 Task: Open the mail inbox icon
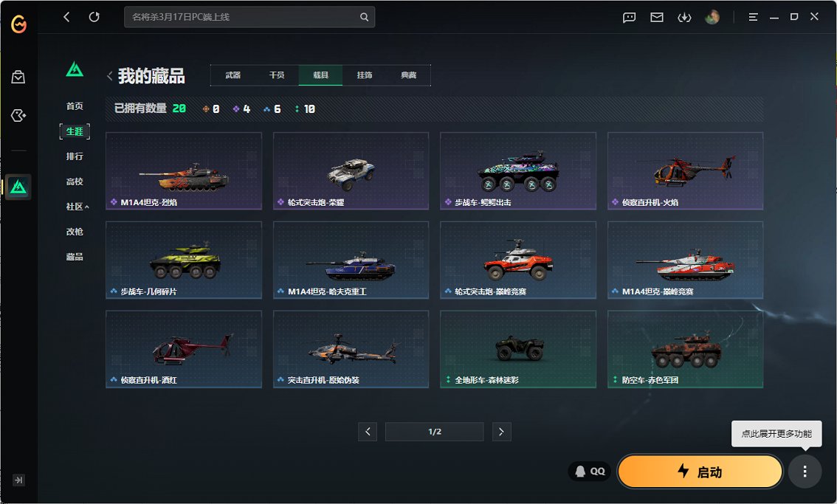(x=657, y=17)
